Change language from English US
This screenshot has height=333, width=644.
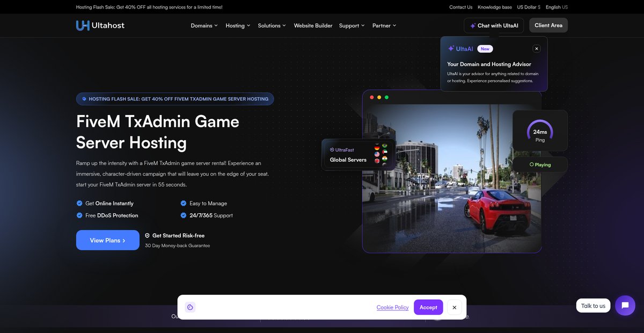point(557,7)
